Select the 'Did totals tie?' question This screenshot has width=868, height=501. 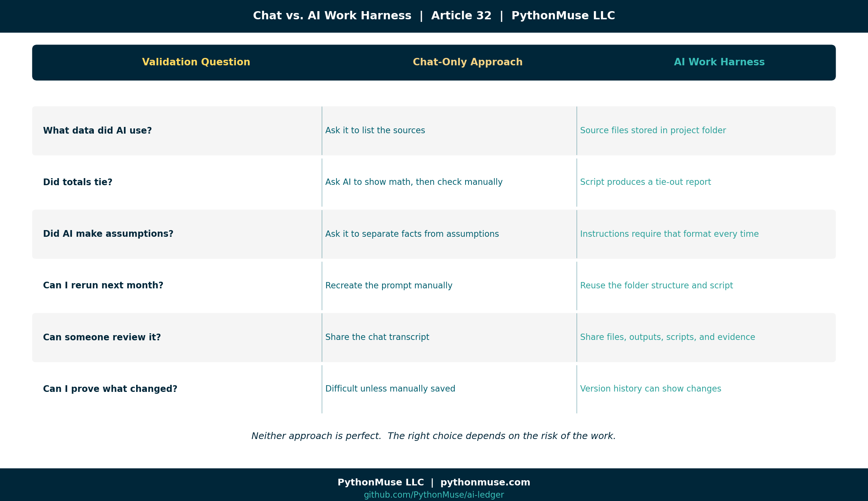pyautogui.click(x=78, y=182)
